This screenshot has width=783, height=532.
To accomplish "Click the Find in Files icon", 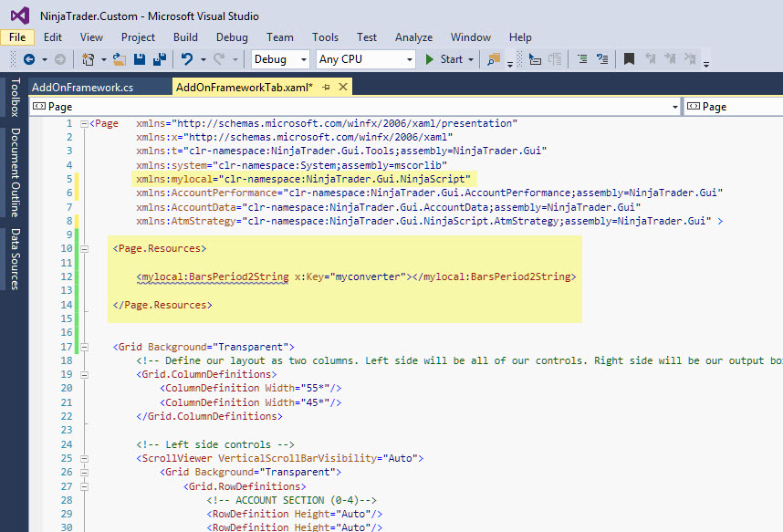I will coord(494,59).
